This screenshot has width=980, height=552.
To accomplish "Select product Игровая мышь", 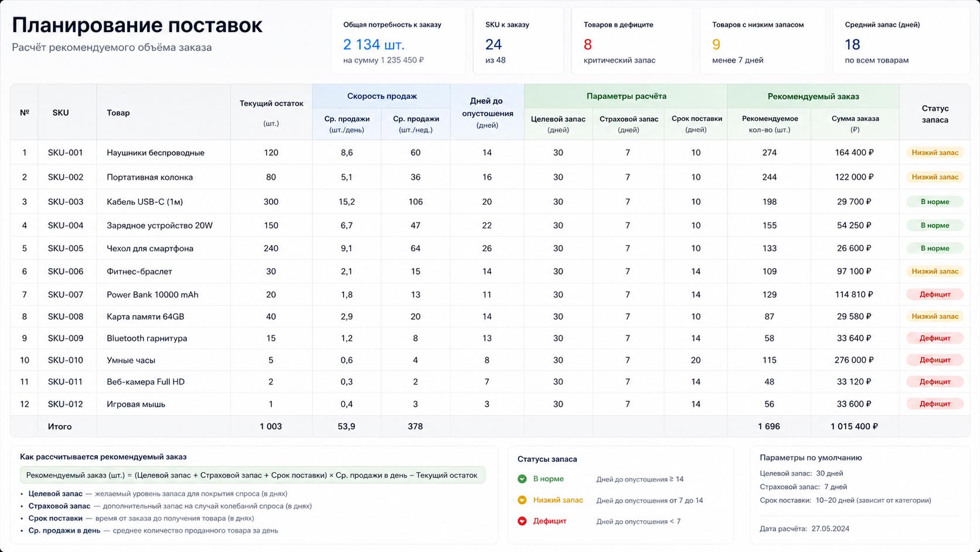I will (x=136, y=404).
